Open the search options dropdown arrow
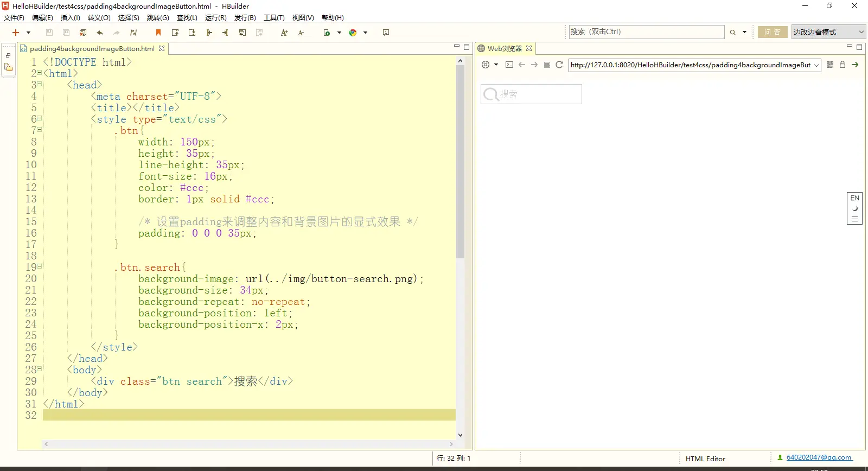868x471 pixels. coord(744,33)
